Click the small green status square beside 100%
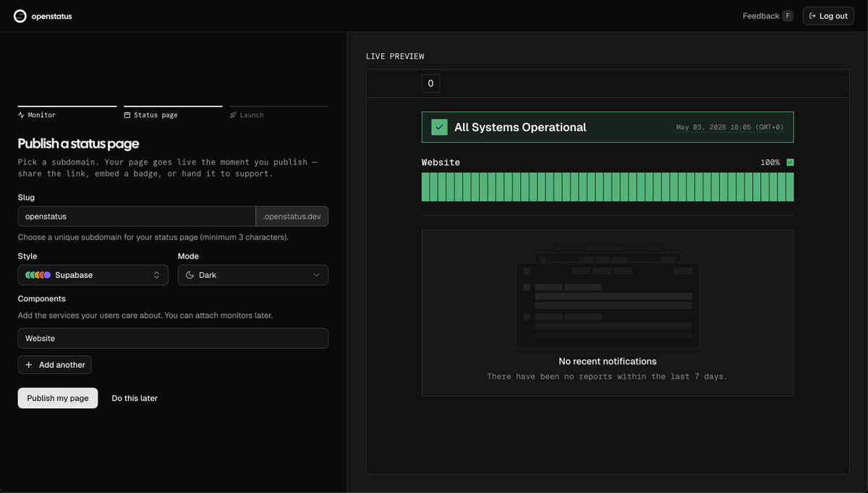The height and width of the screenshot is (493, 868). (x=790, y=162)
